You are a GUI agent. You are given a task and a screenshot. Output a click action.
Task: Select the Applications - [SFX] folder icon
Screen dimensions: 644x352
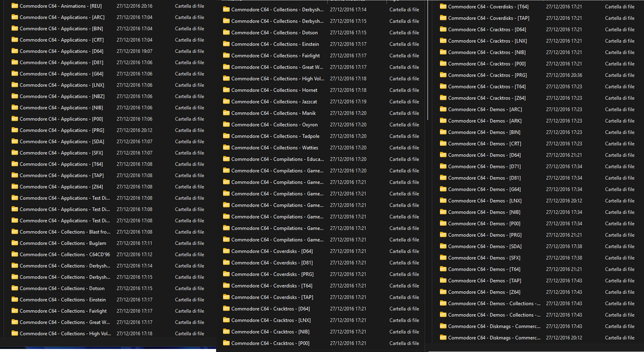(15, 153)
